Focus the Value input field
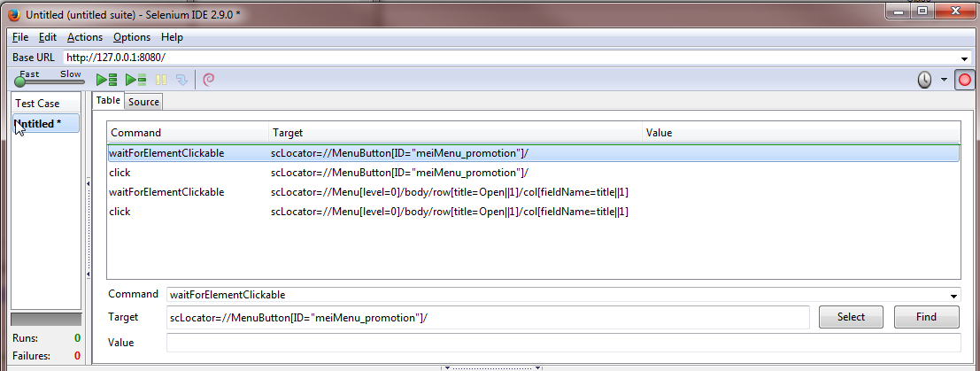This screenshot has height=371, width=980. (563, 343)
